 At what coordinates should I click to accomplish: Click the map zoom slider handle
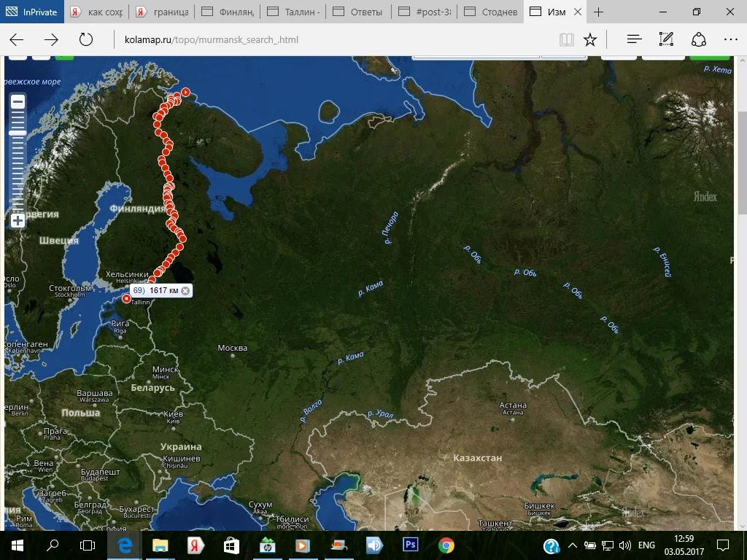[x=18, y=133]
